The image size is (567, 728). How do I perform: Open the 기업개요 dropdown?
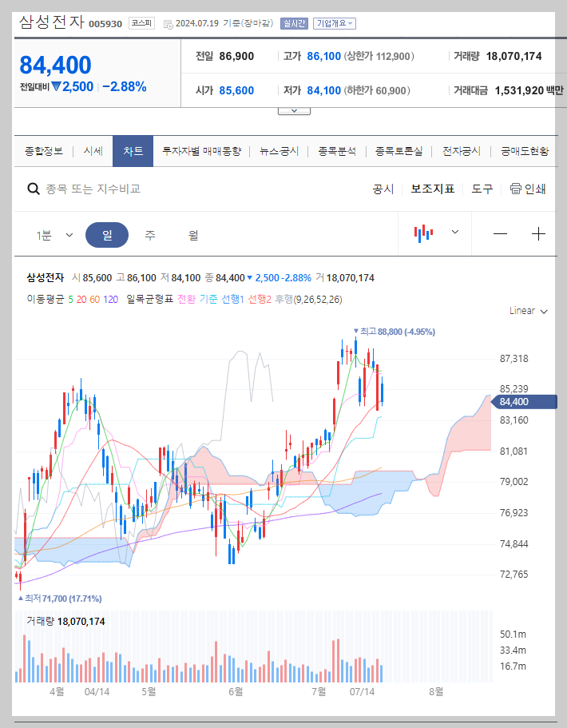coord(334,24)
